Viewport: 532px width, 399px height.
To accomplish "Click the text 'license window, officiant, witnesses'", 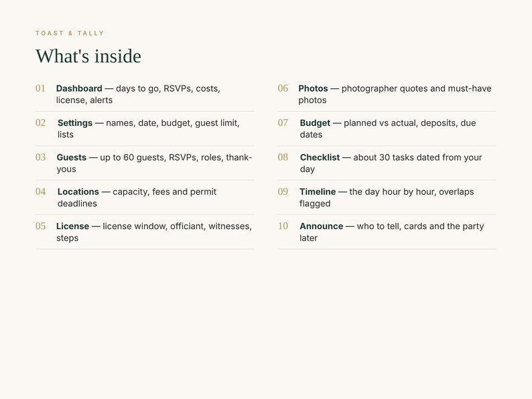I will [x=177, y=226].
